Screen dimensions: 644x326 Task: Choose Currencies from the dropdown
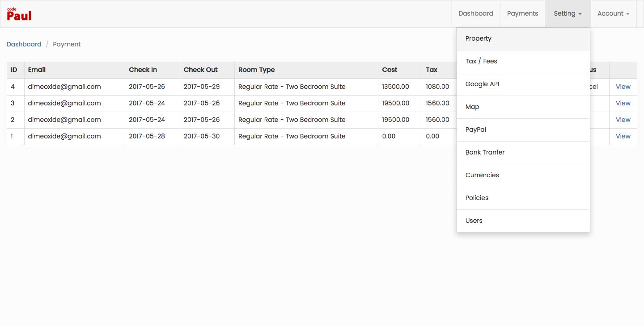[482, 175]
